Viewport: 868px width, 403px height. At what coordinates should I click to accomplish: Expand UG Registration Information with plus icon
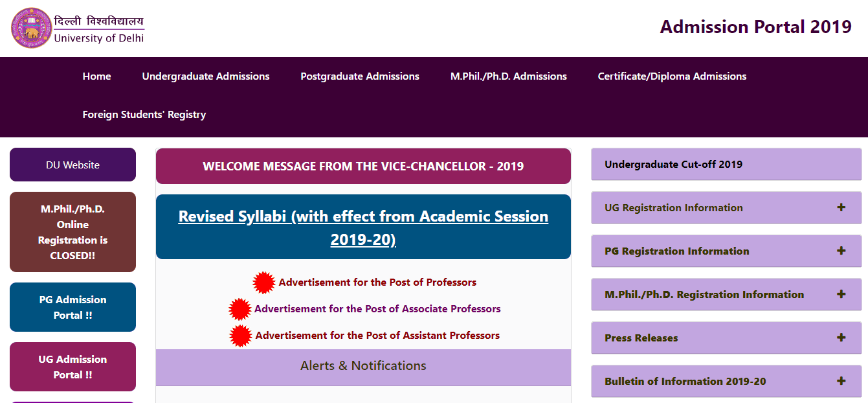(x=841, y=207)
